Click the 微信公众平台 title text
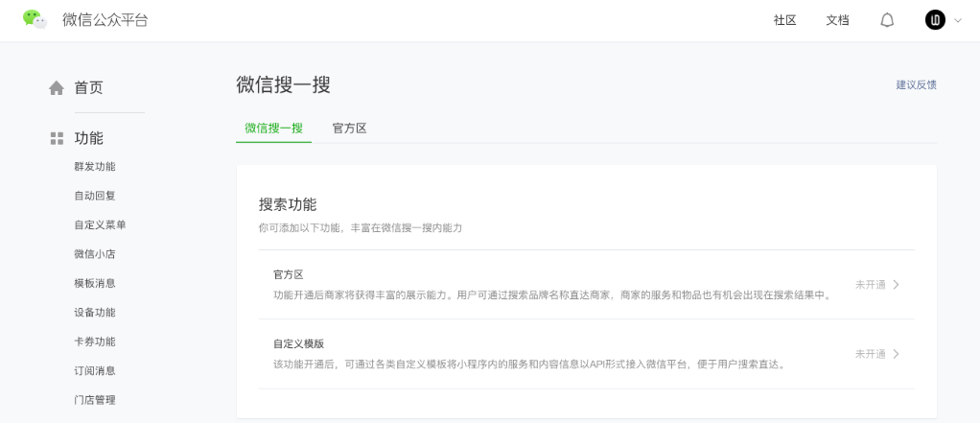980x423 pixels. click(105, 19)
